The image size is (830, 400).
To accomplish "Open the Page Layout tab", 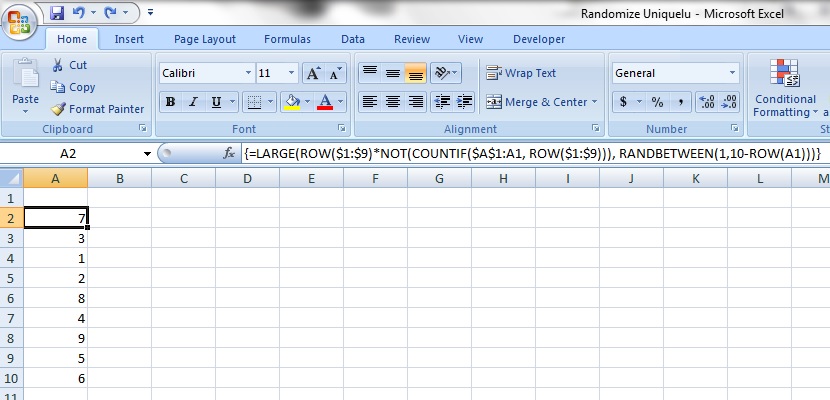I will coord(205,39).
